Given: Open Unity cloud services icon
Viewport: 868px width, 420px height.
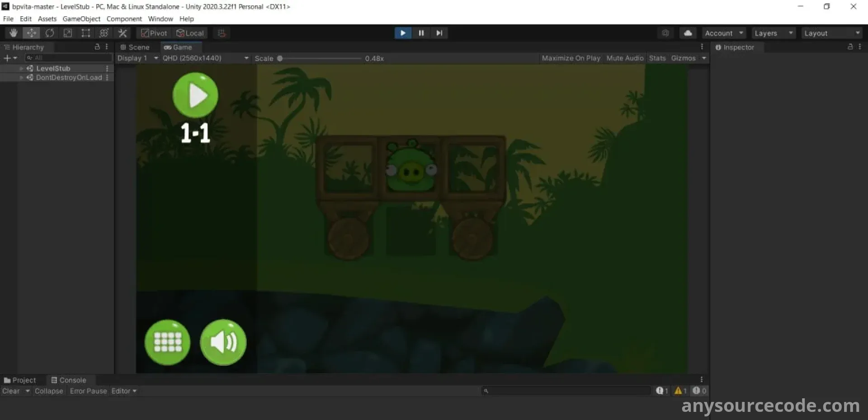Looking at the screenshot, I should [x=688, y=33].
